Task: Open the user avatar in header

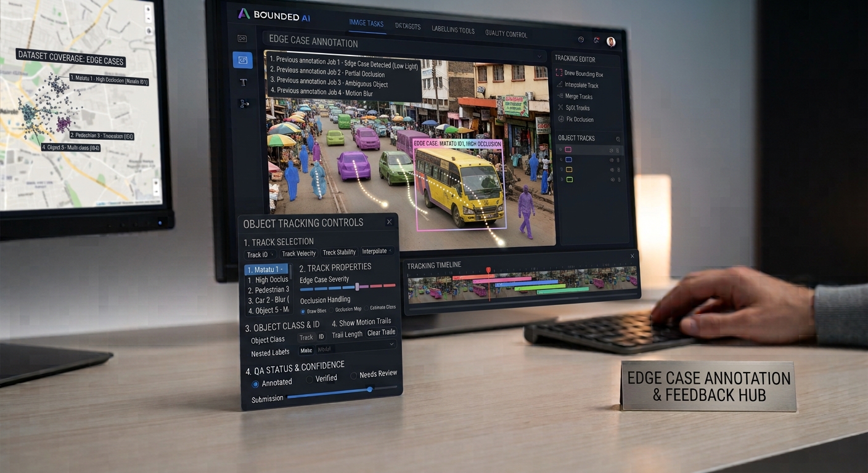Action: click(611, 41)
